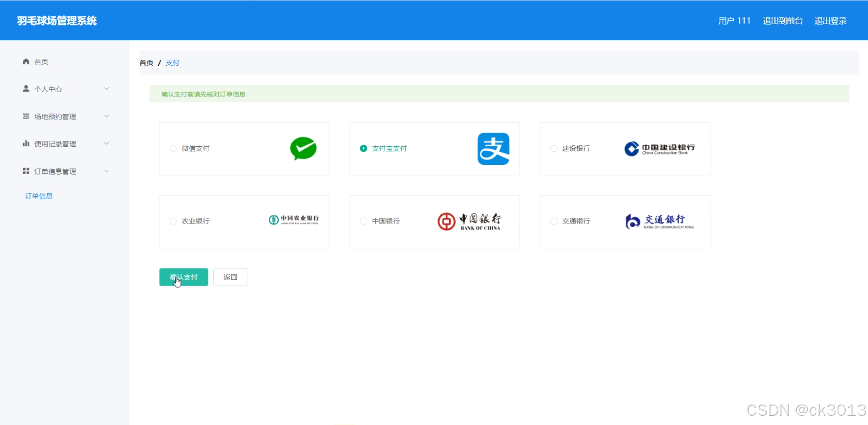The height and width of the screenshot is (425, 868).
Task: Click the Bank of China logo
Action: pos(469,221)
